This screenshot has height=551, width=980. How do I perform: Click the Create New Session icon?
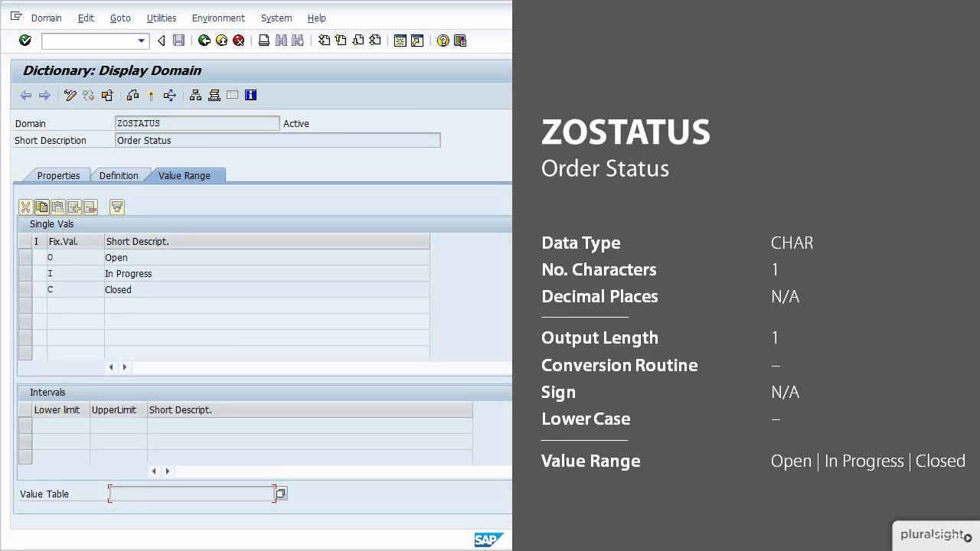tap(400, 41)
